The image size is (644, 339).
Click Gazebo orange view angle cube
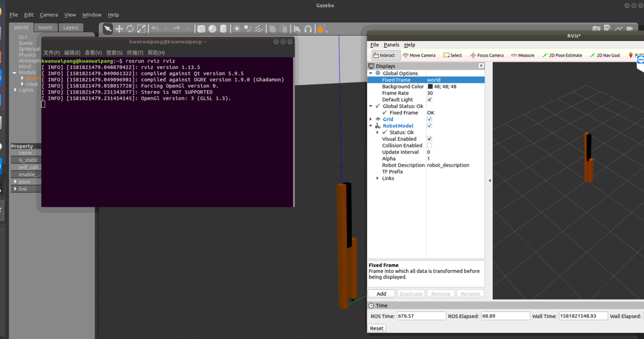pos(321,29)
